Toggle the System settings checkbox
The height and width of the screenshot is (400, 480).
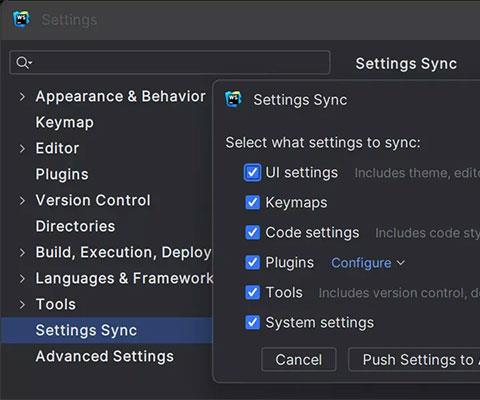[252, 322]
